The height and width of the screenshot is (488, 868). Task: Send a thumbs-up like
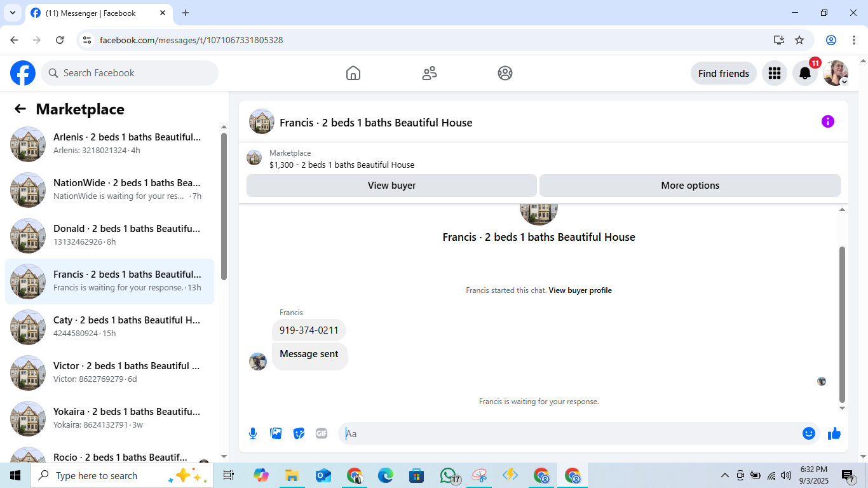(x=834, y=433)
